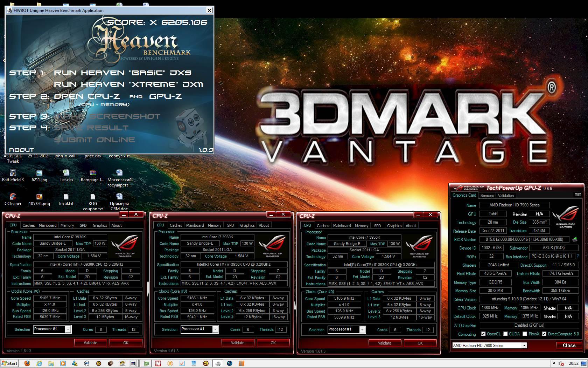Click the ASUS GPU Tweak desktop label

click(13, 158)
